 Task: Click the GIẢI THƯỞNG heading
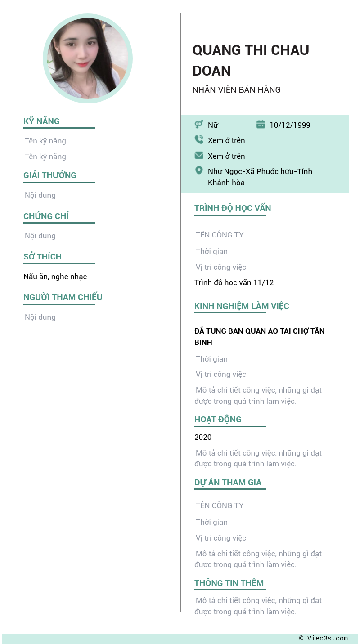[x=50, y=175]
